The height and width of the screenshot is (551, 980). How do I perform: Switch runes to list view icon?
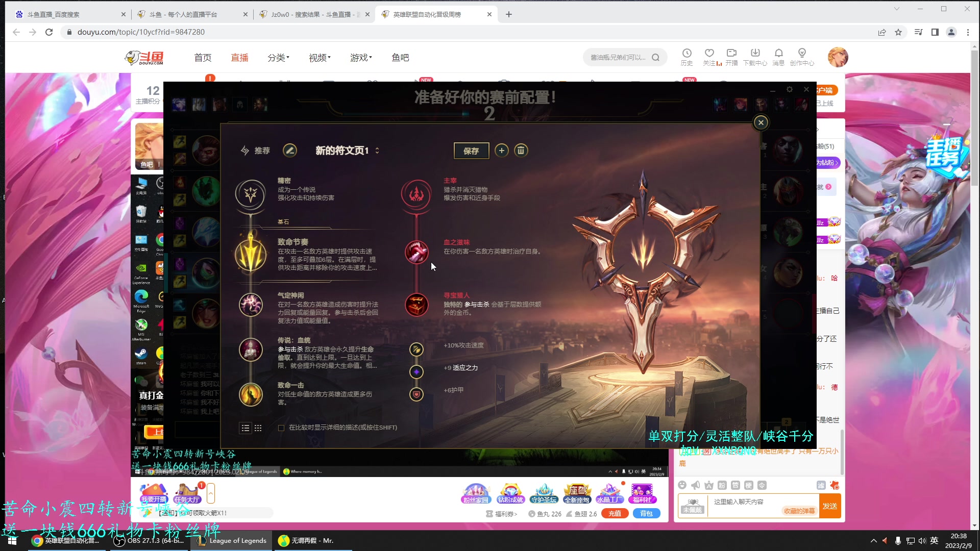246,428
